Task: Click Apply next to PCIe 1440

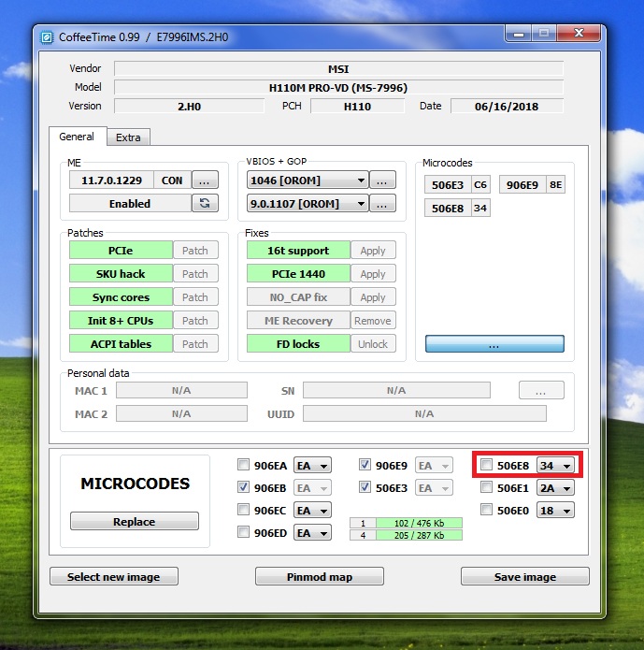Action: 373,274
